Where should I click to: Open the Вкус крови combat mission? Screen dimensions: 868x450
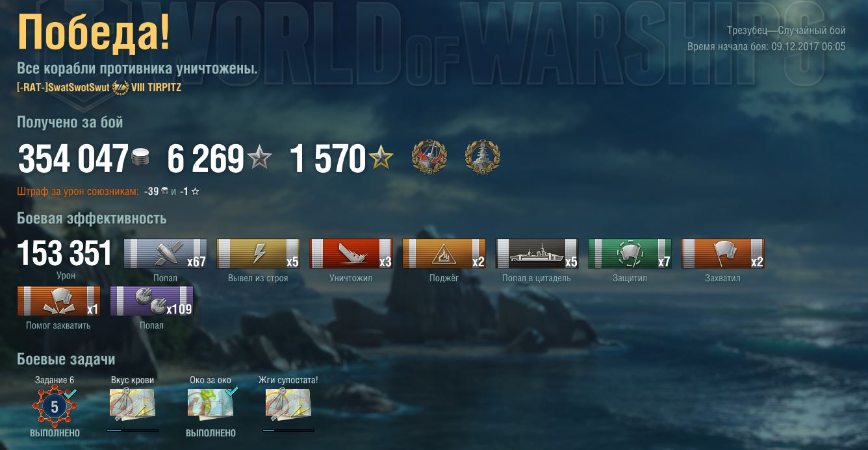coord(132,403)
